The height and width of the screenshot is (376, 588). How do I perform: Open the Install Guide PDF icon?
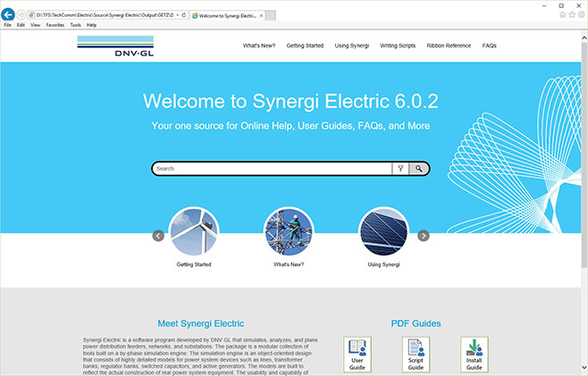click(475, 355)
